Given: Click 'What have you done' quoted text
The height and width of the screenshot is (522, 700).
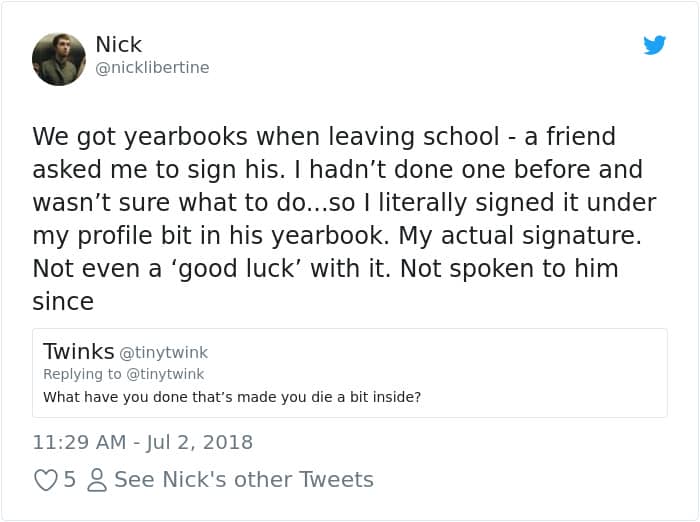Looking at the screenshot, I should [231, 397].
